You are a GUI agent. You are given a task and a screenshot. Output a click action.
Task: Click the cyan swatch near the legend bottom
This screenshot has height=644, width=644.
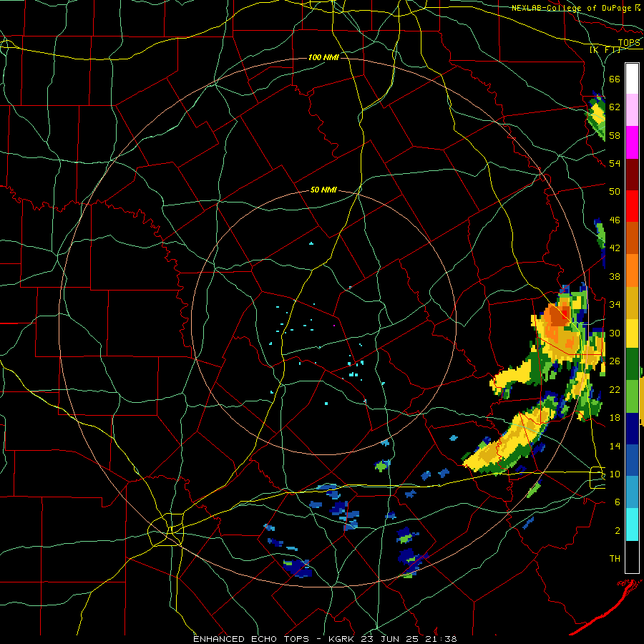[x=632, y=524]
